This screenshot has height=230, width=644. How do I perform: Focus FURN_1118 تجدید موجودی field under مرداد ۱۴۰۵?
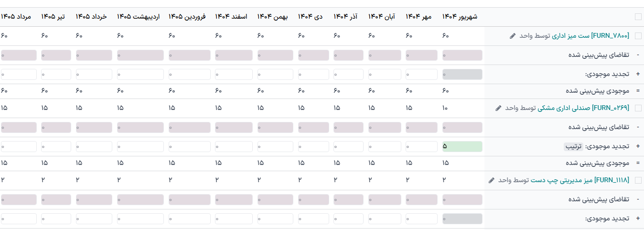click(x=19, y=219)
